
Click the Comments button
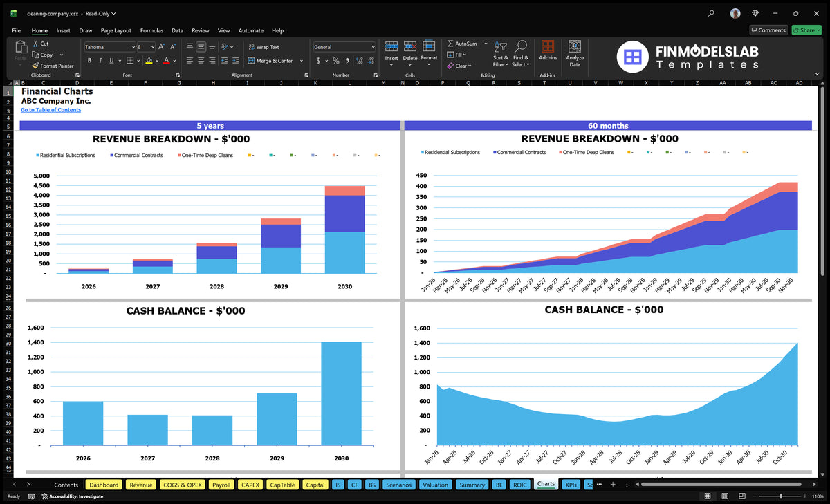768,30
